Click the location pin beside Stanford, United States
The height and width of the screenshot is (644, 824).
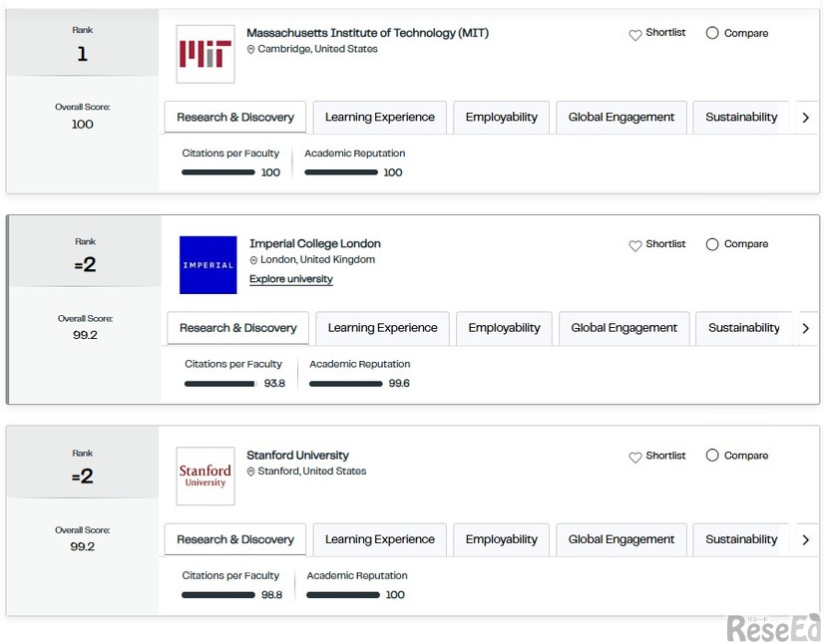250,472
